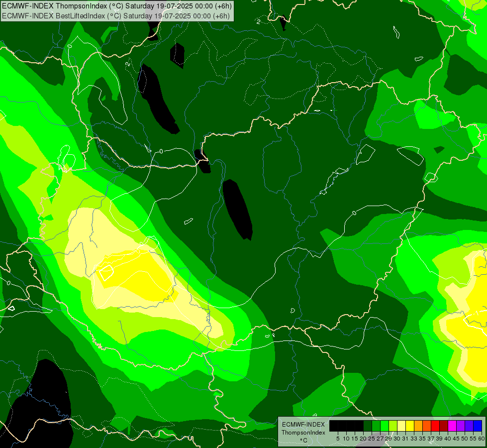487x448 pixels.
Task: Click the legend scale value 10
Action: (x=346, y=439)
